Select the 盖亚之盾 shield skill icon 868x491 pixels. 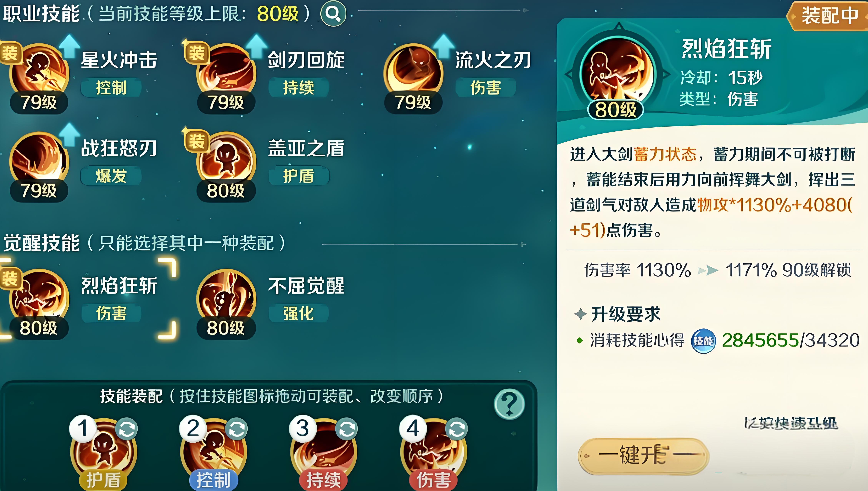226,162
